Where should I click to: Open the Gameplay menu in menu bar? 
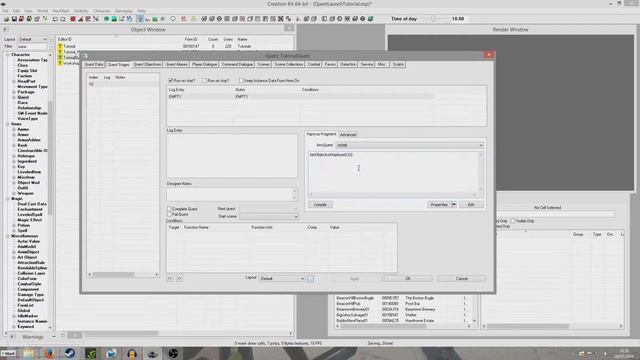point(124,11)
